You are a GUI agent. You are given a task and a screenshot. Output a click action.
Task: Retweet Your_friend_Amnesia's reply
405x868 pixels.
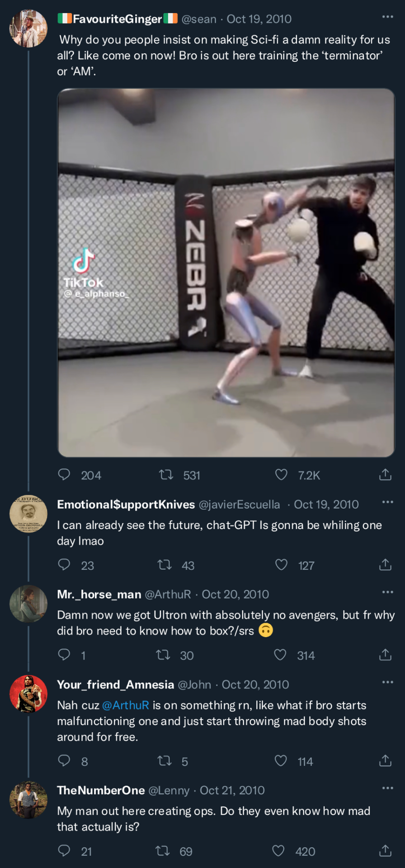point(164,761)
